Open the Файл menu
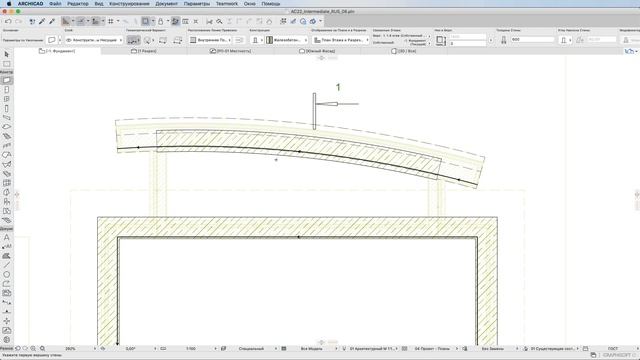Screen dimensions: 640x360 coord(55,4)
